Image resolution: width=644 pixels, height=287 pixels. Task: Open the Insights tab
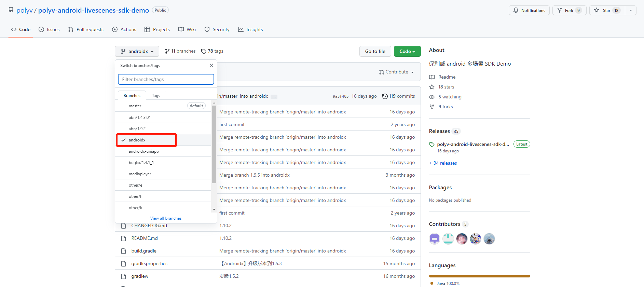point(250,29)
